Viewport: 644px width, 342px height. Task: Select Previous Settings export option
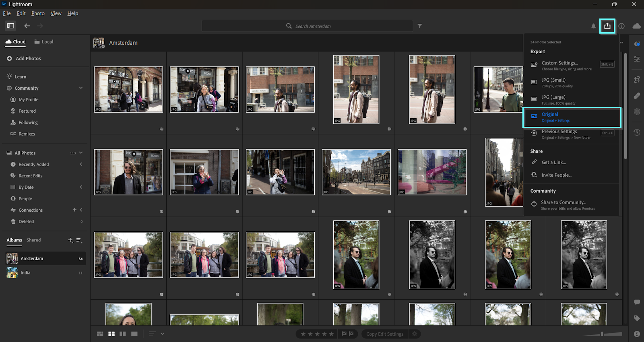[572, 134]
